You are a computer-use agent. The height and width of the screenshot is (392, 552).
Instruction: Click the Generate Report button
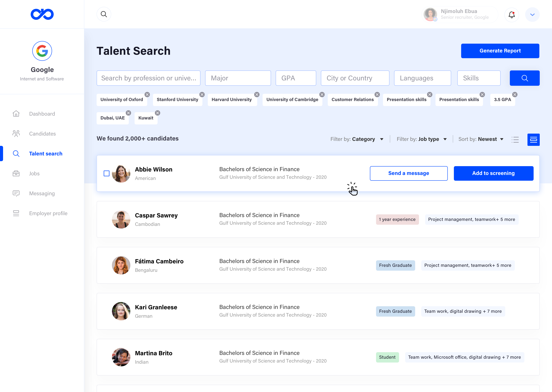(x=500, y=51)
